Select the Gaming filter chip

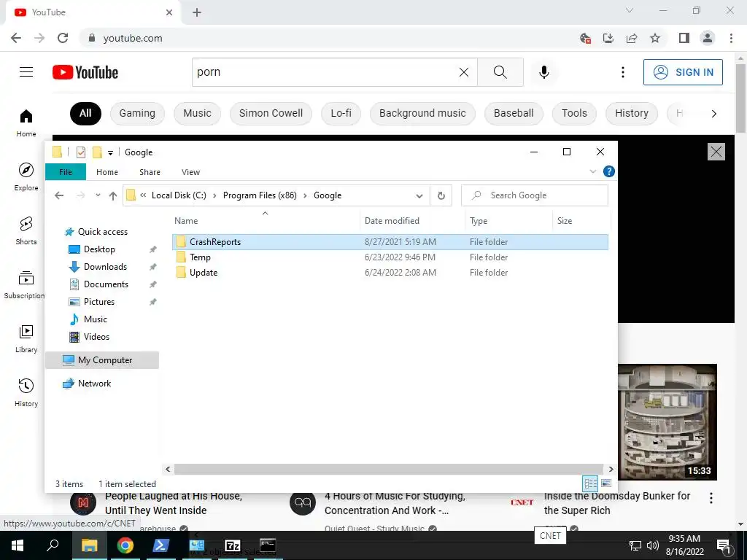[137, 113]
